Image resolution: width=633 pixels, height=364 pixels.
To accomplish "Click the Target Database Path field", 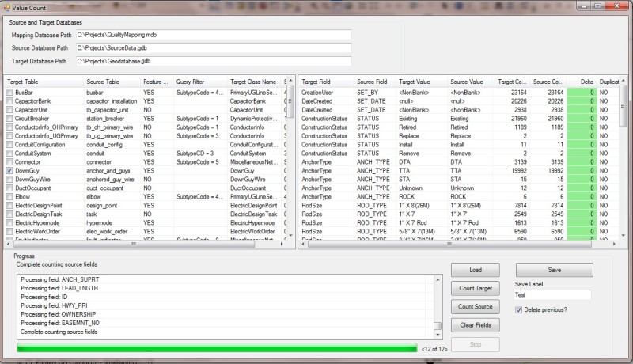I will tap(213, 60).
